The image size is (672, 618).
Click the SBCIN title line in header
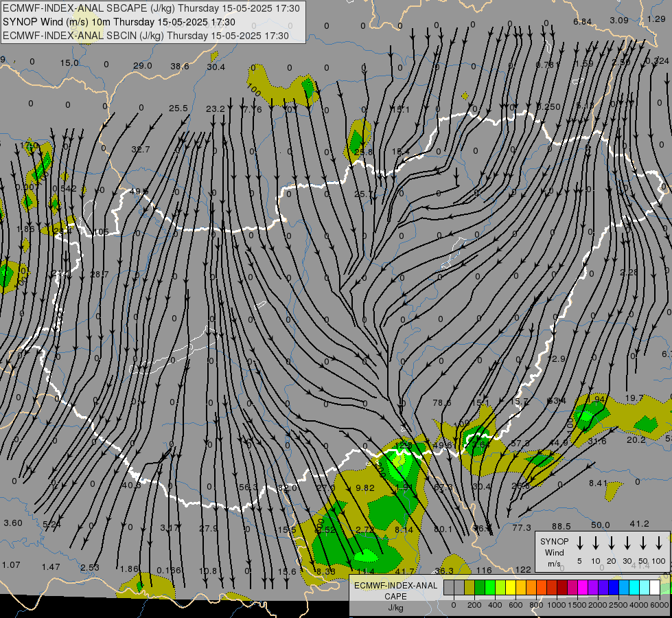[146, 36]
